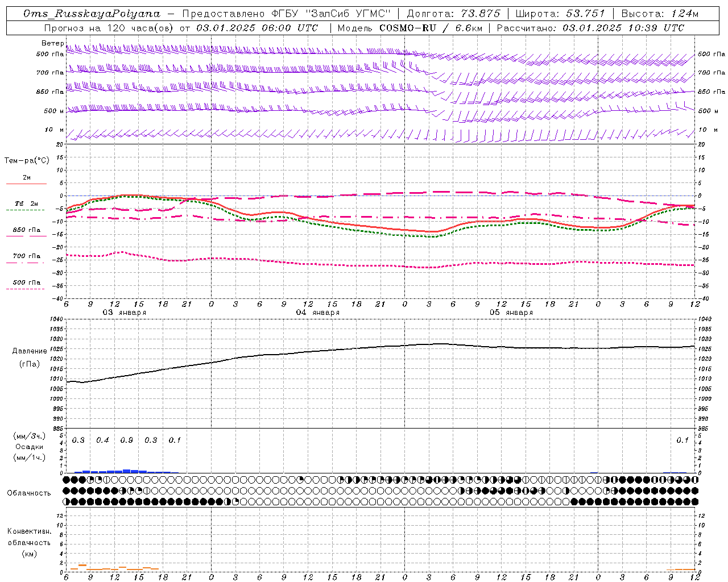Click the 700 гПа temperature legend entry
This screenshot has height=582, width=728.
tap(27, 256)
